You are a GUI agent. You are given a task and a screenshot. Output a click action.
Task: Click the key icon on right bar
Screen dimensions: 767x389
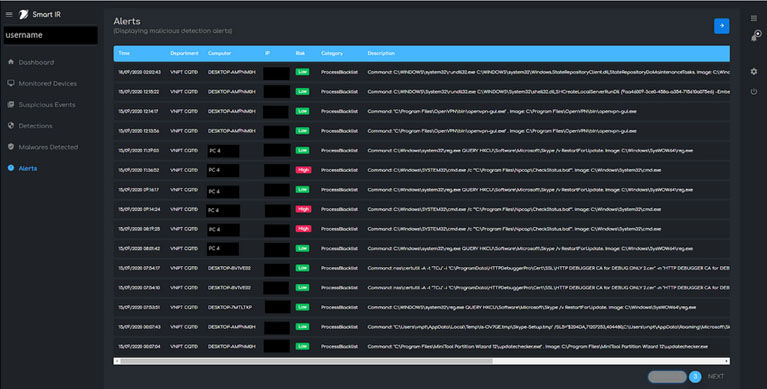tap(756, 36)
